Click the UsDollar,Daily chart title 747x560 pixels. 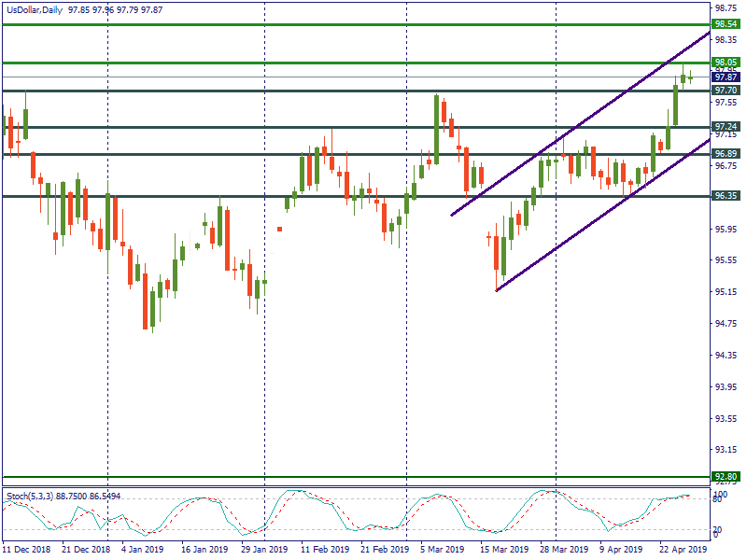pyautogui.click(x=33, y=9)
